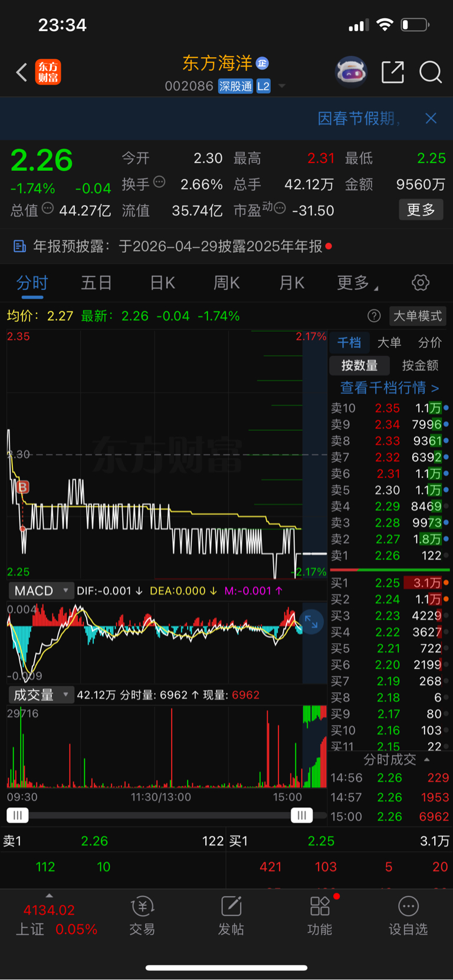Switch to the 日K tab
Screen dimensions: 453x980
[x=162, y=283]
